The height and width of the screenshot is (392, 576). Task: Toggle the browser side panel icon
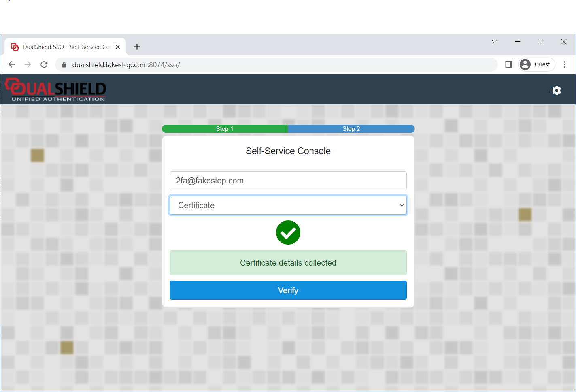pyautogui.click(x=509, y=64)
